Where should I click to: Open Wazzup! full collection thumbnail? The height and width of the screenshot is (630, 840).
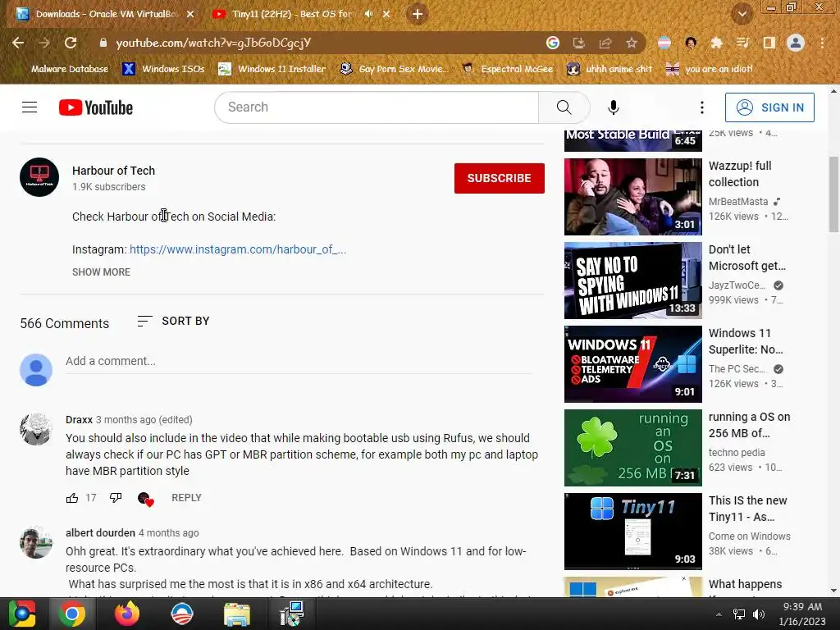coord(632,197)
